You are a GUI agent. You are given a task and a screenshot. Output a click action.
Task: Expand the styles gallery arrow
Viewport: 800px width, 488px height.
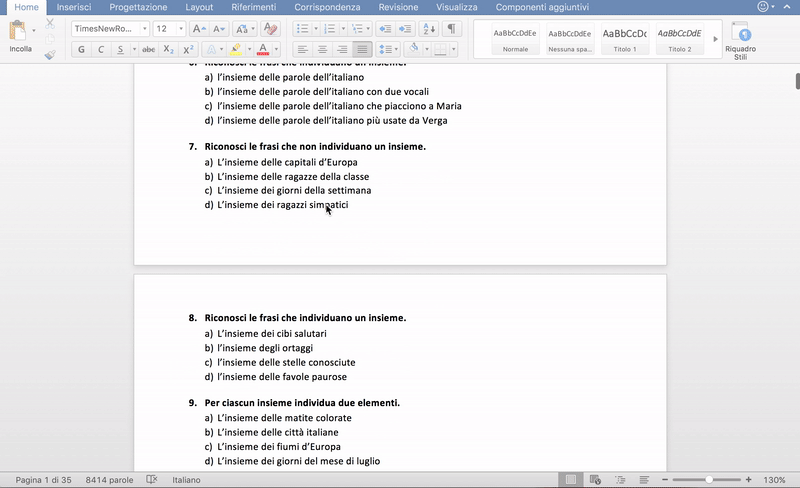pyautogui.click(x=715, y=39)
